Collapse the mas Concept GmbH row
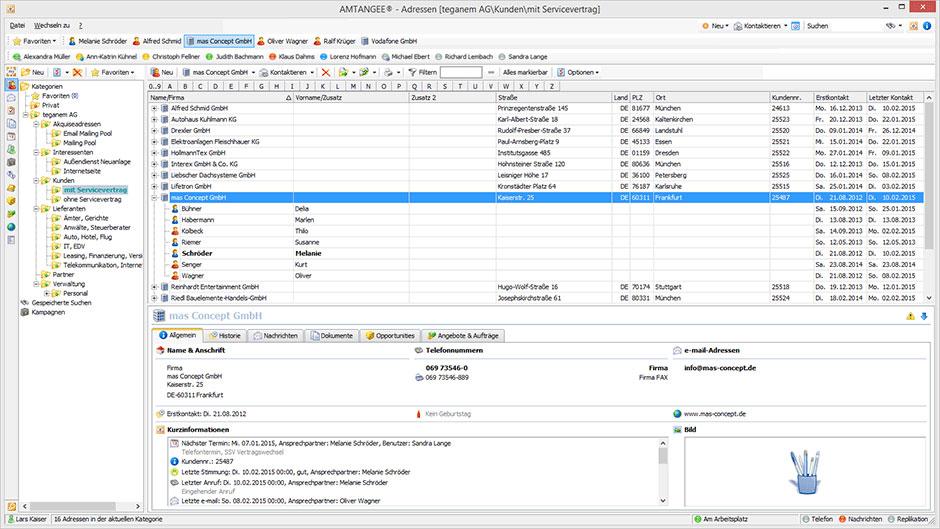The width and height of the screenshot is (940, 529). (x=154, y=197)
